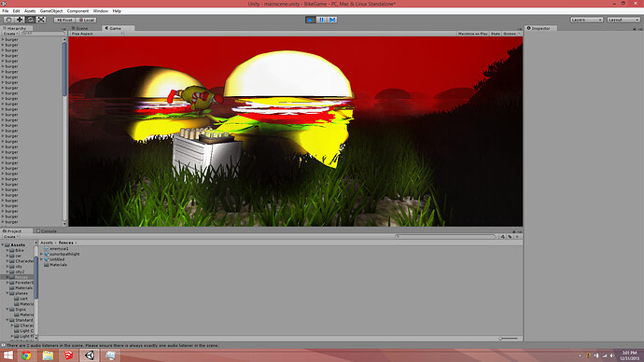Open the Layers dropdown
This screenshot has height=362, width=644.
tap(586, 20)
